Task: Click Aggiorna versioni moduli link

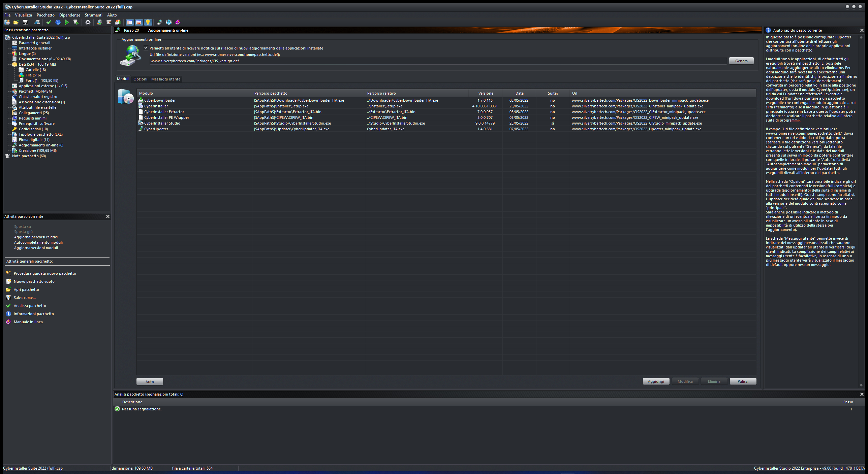Action: pyautogui.click(x=36, y=248)
